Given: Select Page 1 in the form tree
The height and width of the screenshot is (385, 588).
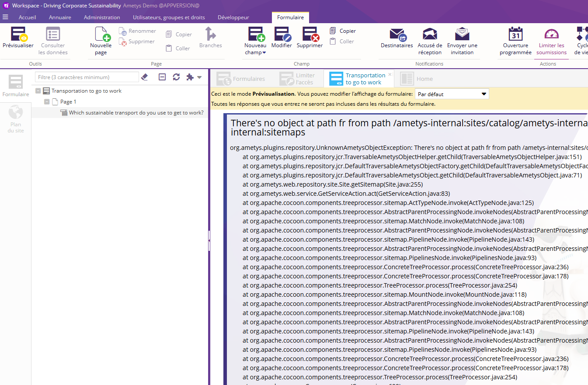Looking at the screenshot, I should tap(68, 102).
